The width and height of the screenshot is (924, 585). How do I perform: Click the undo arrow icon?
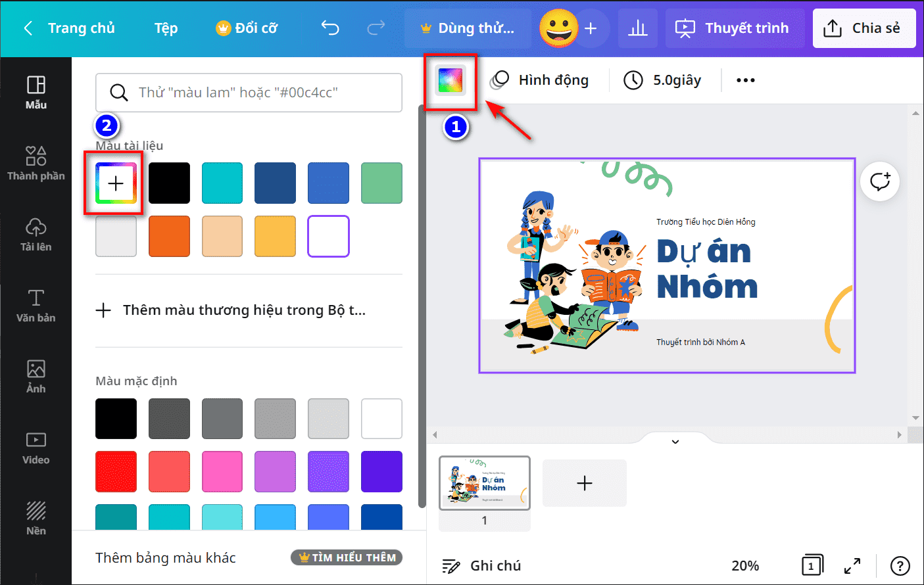coord(330,28)
